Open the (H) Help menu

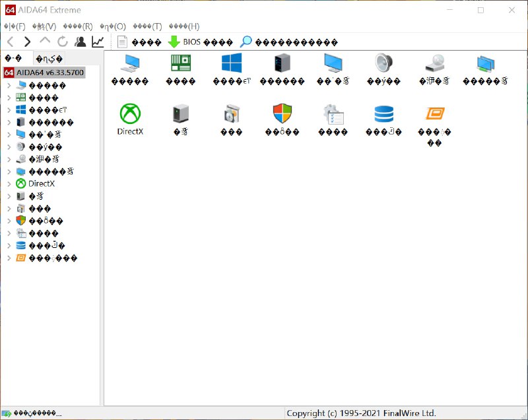click(x=184, y=26)
